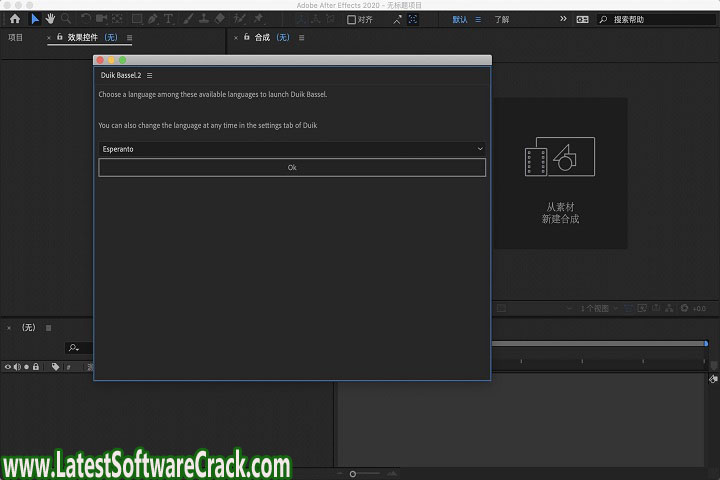Switch to the 了解 workspace

501,20
